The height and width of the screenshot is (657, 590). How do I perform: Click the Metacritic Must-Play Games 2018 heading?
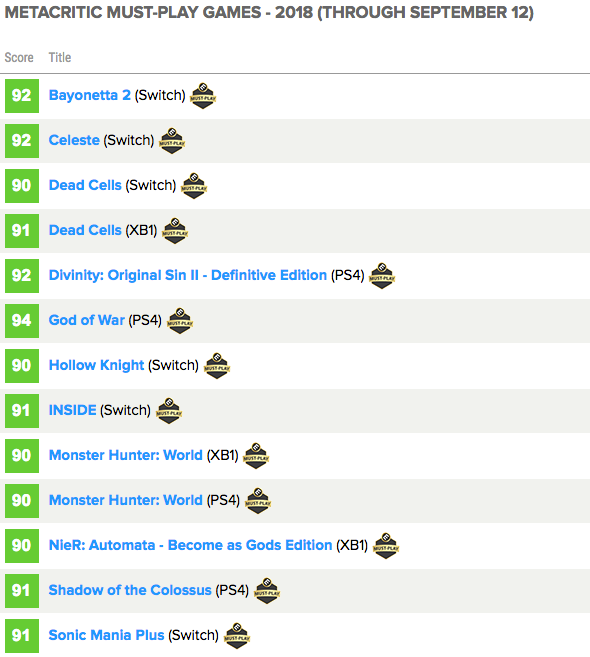[x=269, y=13]
